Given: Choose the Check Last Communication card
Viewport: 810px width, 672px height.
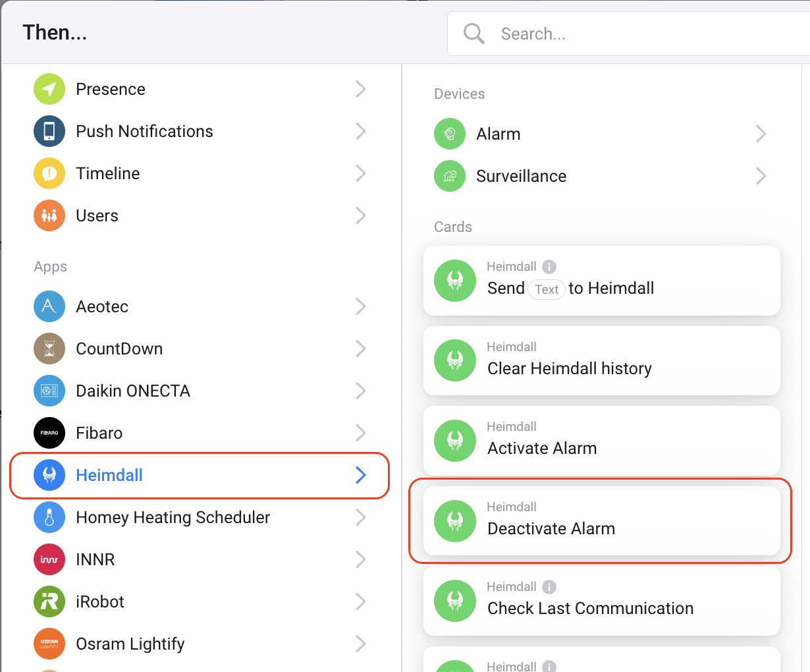Looking at the screenshot, I should tap(601, 601).
